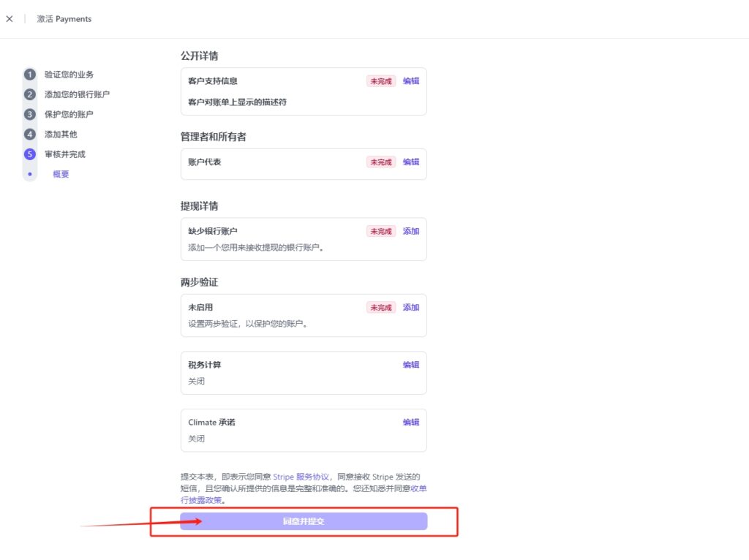Click the 未完成 badge on 账户代表

tap(380, 162)
